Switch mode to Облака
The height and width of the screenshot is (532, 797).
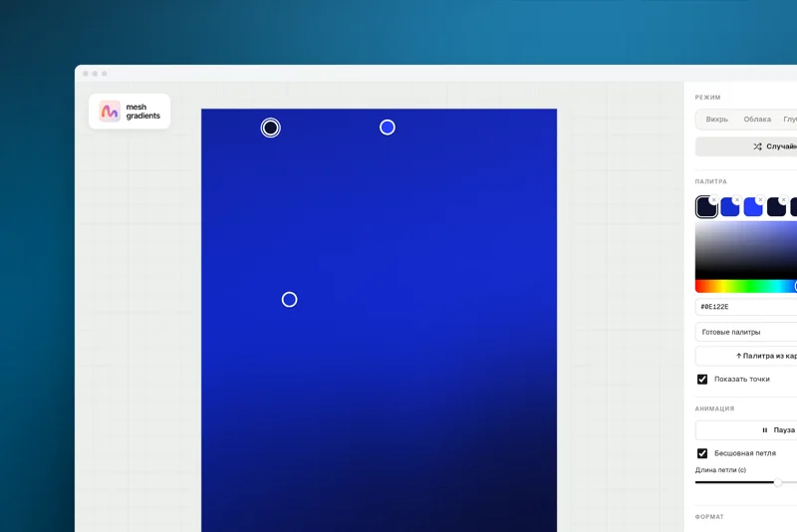[x=757, y=120]
